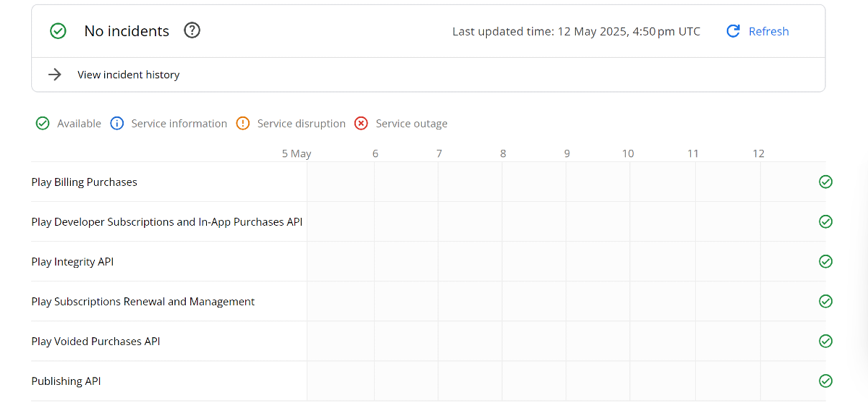This screenshot has width=868, height=403.
Task: Open View incident history link
Action: tap(128, 75)
